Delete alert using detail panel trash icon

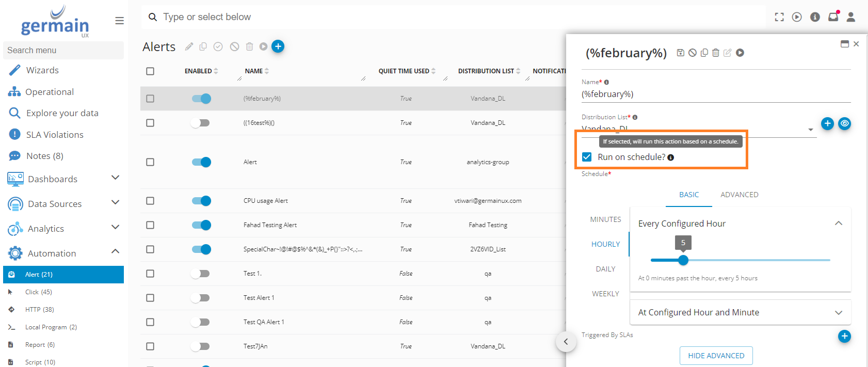point(716,53)
